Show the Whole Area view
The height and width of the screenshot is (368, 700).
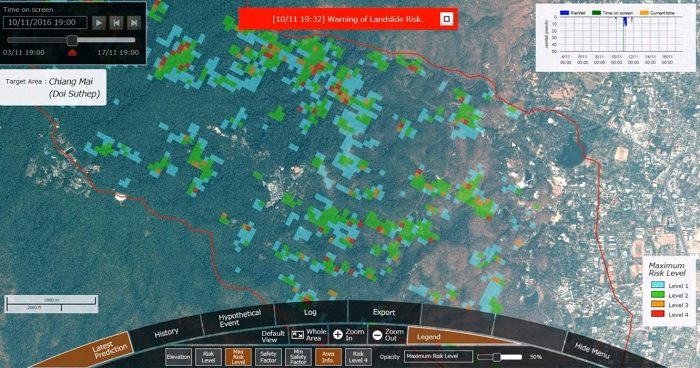309,335
